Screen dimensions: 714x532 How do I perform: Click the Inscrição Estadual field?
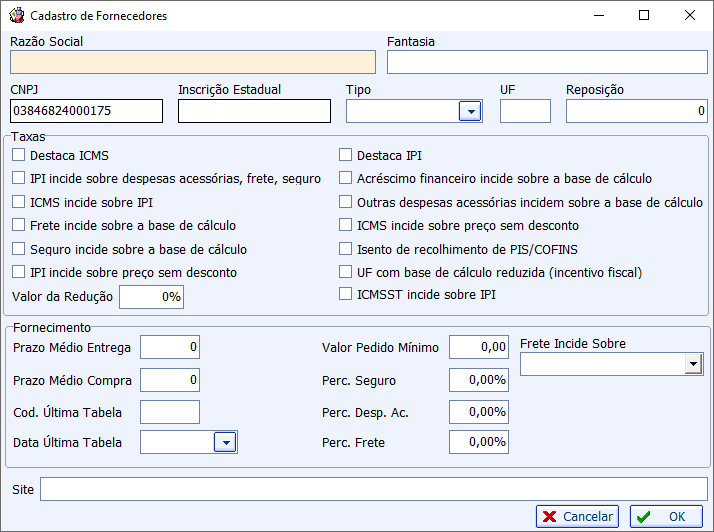pyautogui.click(x=255, y=111)
